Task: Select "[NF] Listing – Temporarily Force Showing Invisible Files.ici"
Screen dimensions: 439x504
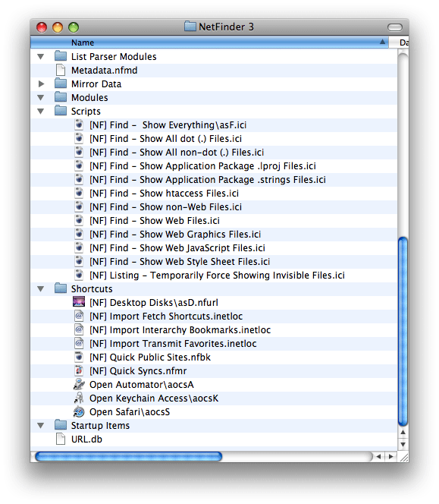Action: pyautogui.click(x=217, y=276)
